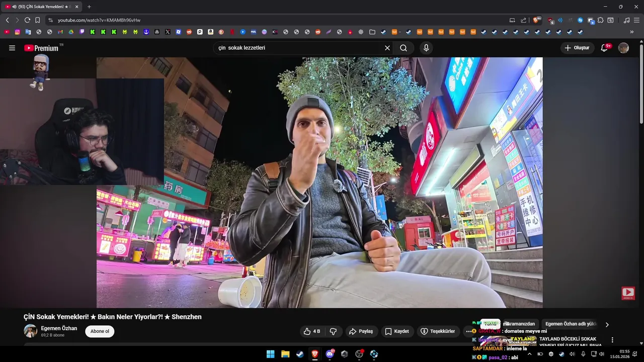
Task: Open Discord from the taskbar
Action: 330,354
